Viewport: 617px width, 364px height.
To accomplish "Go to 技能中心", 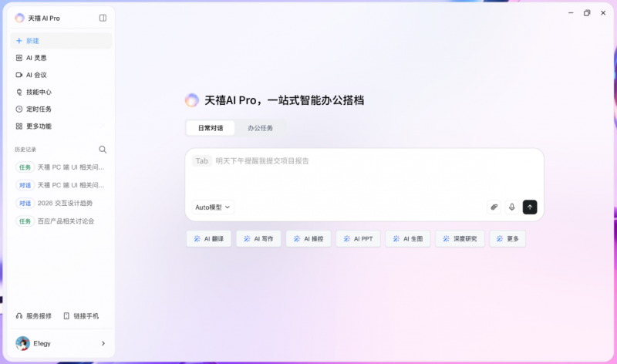I will click(x=61, y=92).
